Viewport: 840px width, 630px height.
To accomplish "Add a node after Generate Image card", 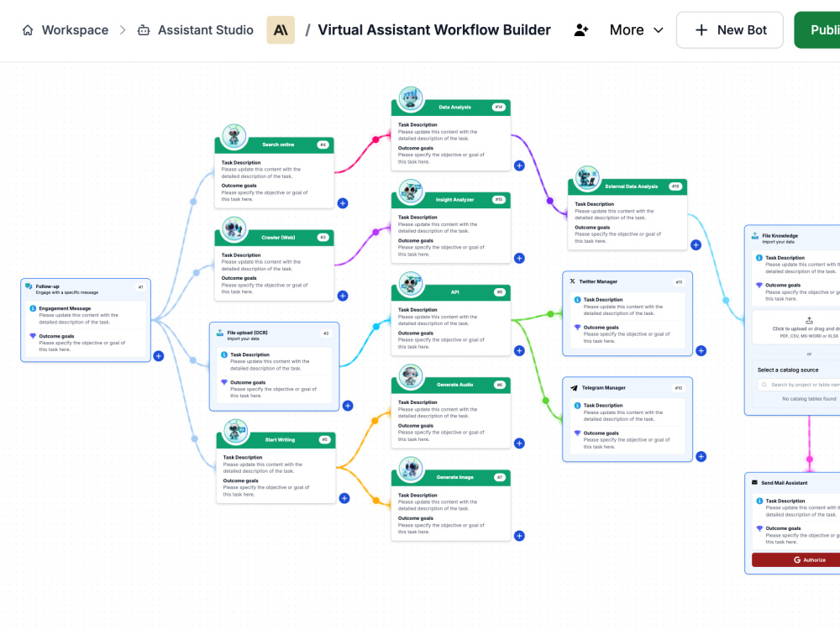I will [519, 536].
